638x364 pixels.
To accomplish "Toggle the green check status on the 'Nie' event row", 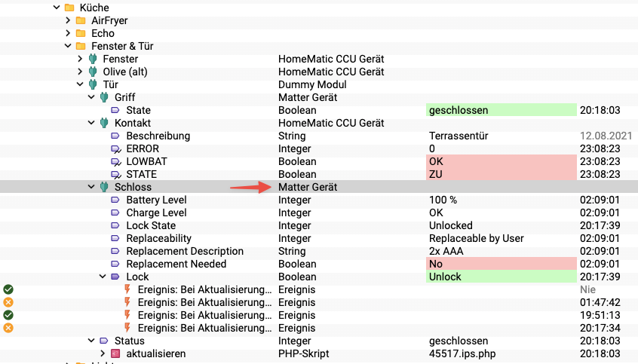I will click(x=8, y=289).
